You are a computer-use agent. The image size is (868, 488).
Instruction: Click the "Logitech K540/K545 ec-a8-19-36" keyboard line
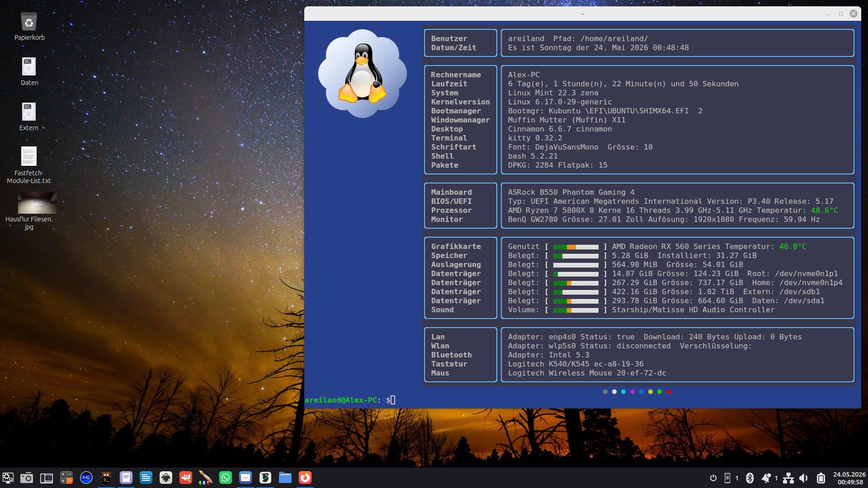point(576,364)
